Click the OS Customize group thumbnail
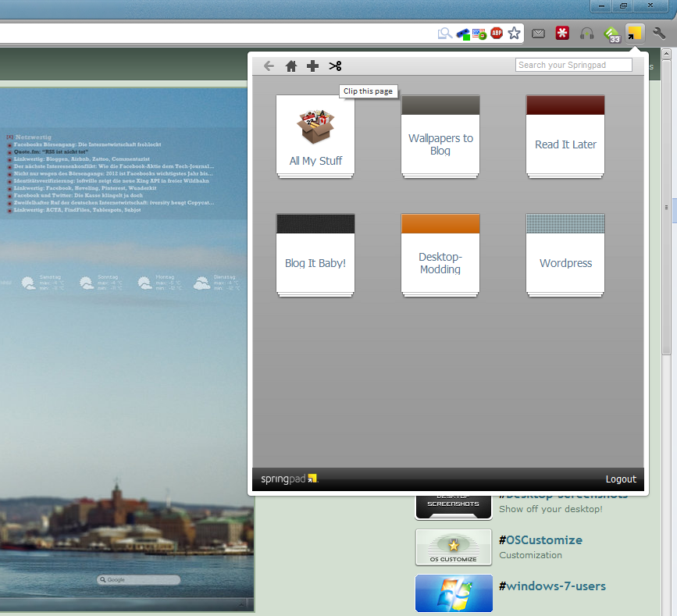Image resolution: width=677 pixels, height=616 pixels. [454, 547]
